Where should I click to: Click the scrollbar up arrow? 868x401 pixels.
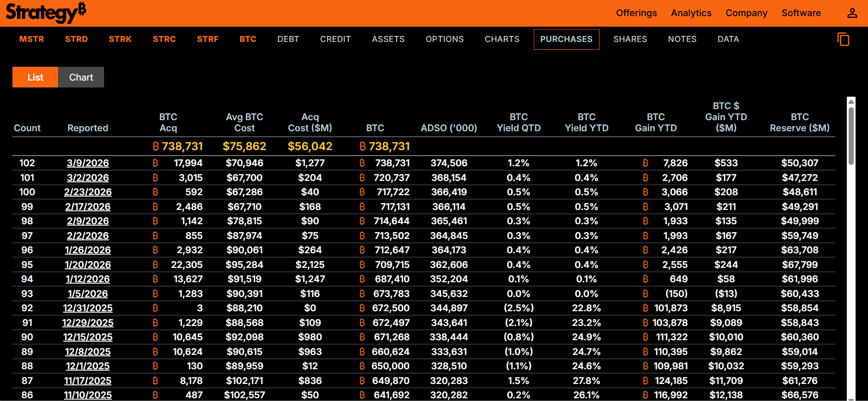coord(851,102)
